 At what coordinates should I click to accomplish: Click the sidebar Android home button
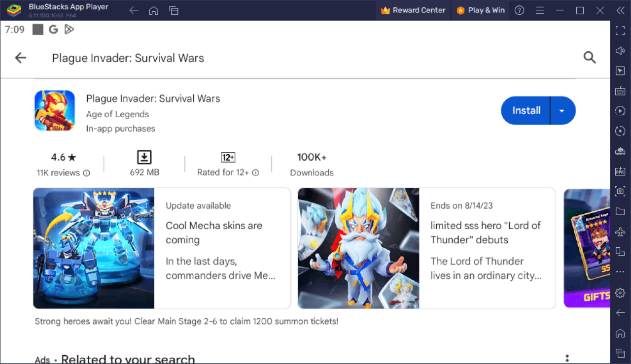coord(620,333)
